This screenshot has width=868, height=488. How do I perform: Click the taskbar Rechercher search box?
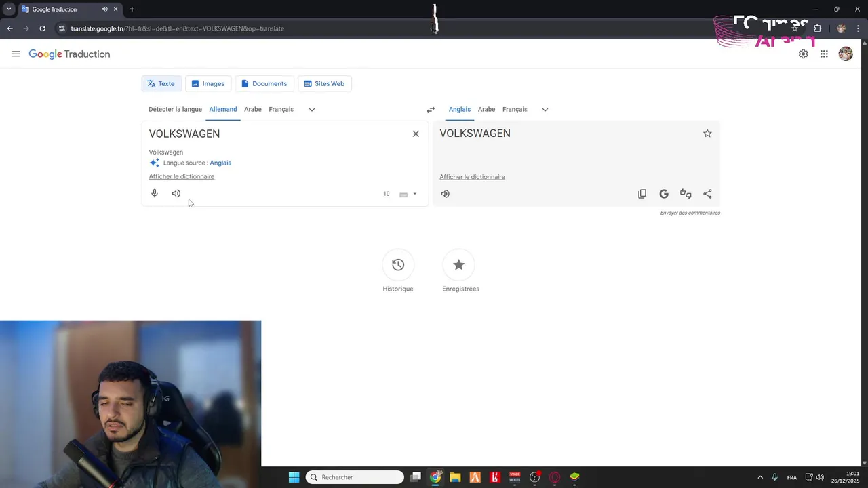point(355,477)
